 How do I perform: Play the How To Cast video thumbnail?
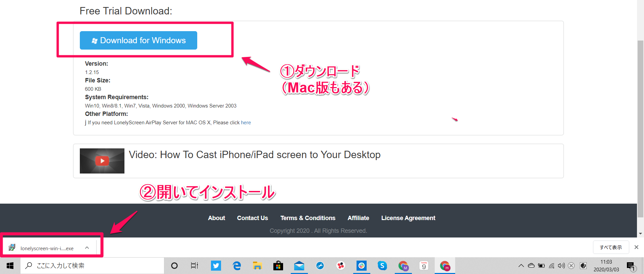coord(102,161)
